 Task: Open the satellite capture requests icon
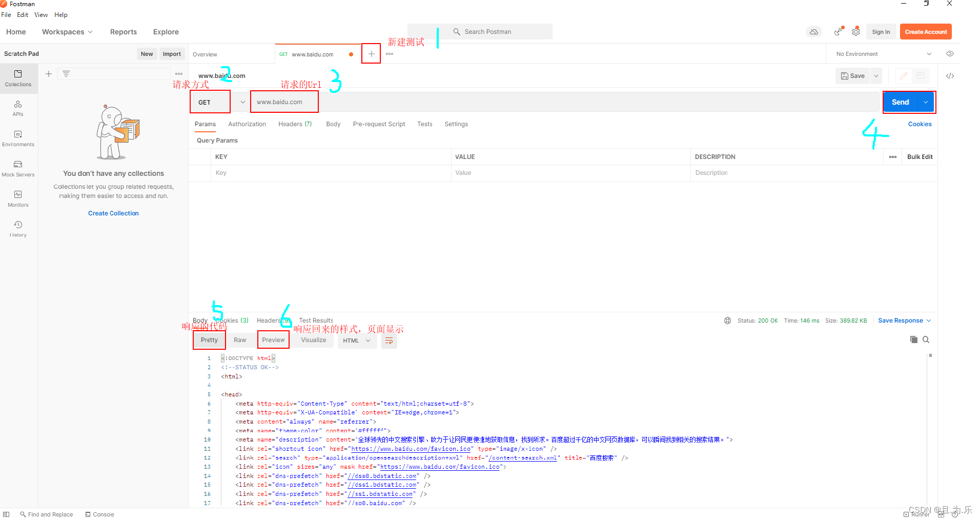point(838,32)
